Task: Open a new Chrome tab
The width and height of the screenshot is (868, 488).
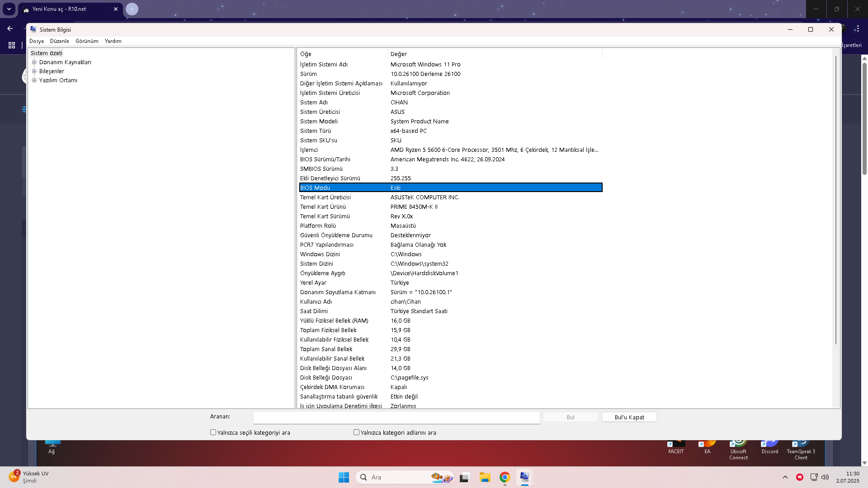Action: (132, 9)
